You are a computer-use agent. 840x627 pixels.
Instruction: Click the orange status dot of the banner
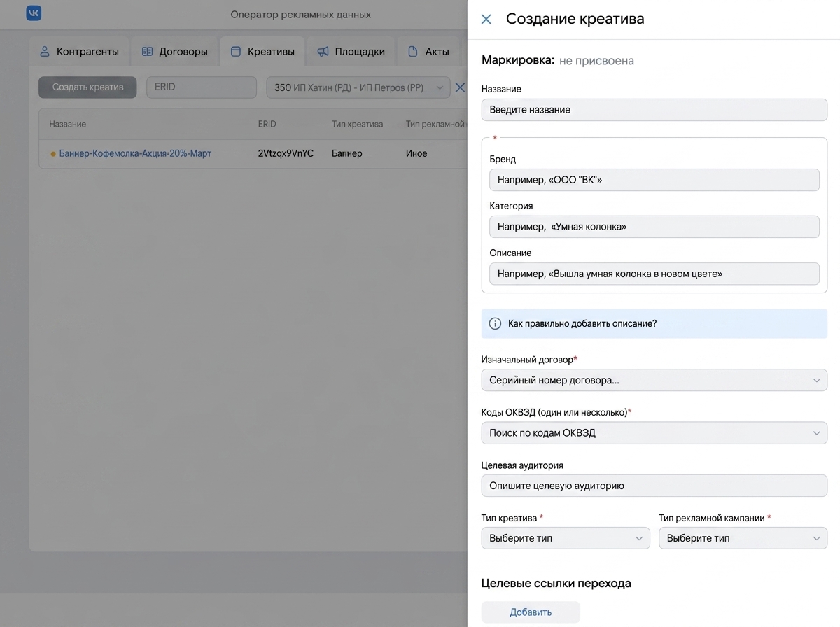pyautogui.click(x=53, y=154)
